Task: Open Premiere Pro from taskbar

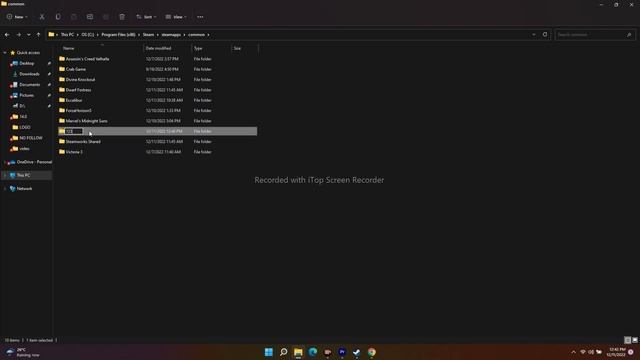Action: [342, 352]
